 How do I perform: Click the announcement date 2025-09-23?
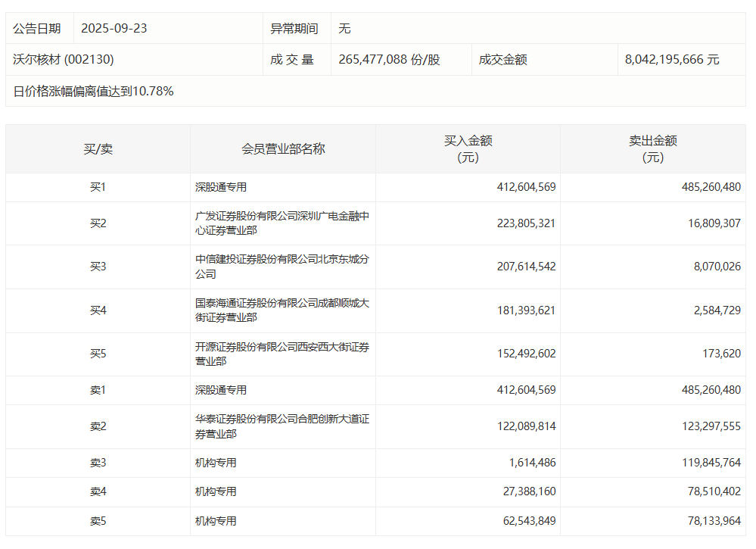[114, 29]
